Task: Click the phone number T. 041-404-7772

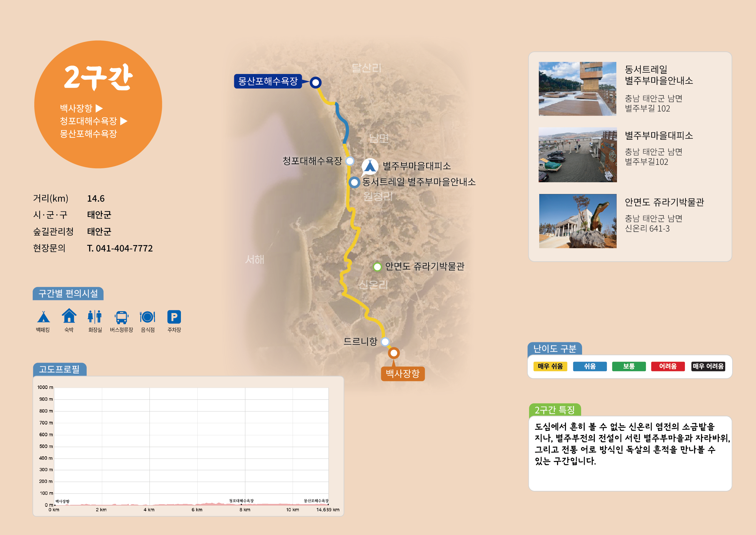Action: click(x=120, y=248)
